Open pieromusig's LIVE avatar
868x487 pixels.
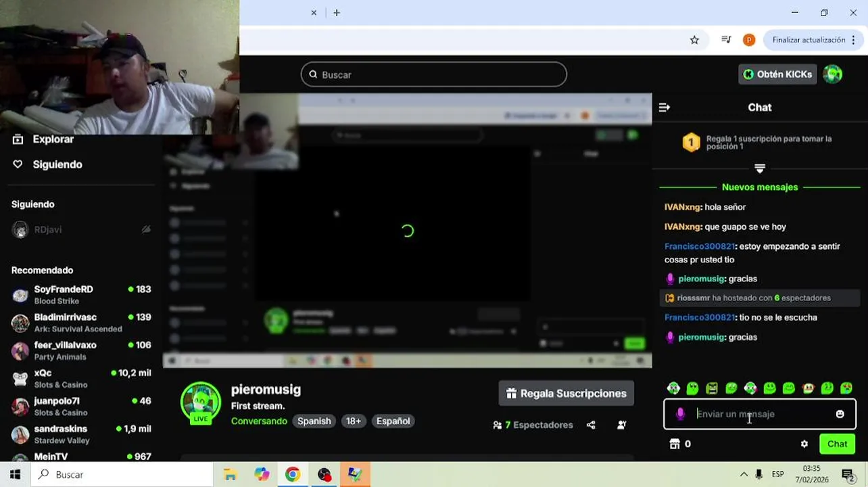coord(201,404)
